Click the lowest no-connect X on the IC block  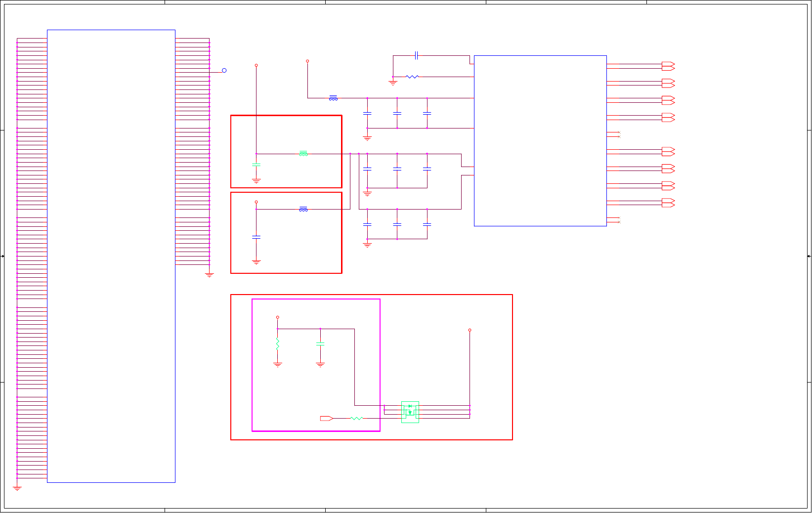click(619, 222)
